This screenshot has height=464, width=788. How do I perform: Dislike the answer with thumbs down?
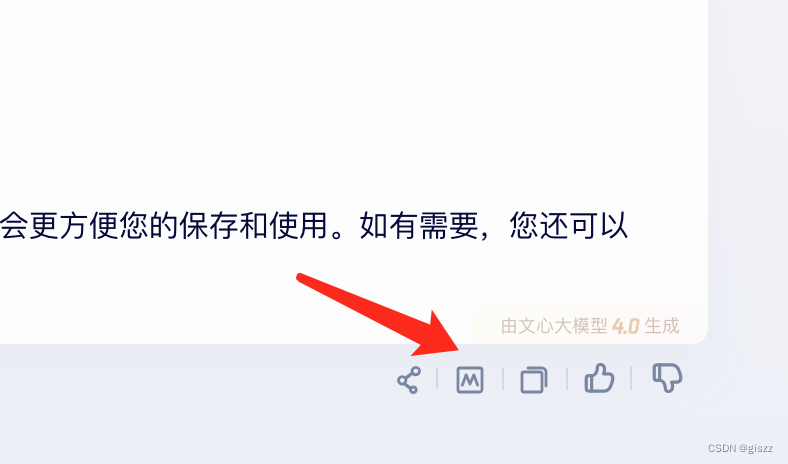pyautogui.click(x=667, y=378)
